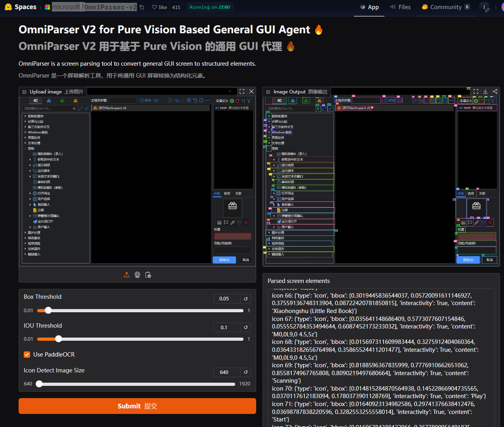View the Image Output in fullscreen
The height and width of the screenshot is (427, 504).
476,91
